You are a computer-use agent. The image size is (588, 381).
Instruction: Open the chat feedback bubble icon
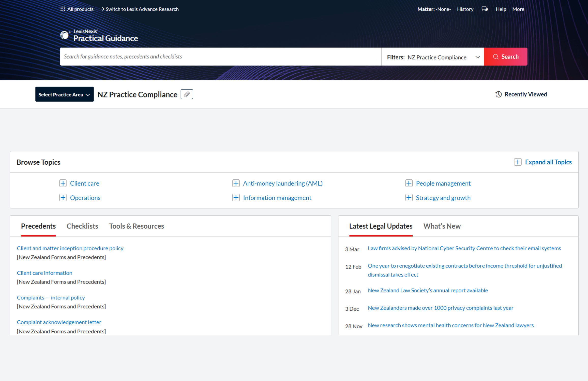tap(485, 9)
